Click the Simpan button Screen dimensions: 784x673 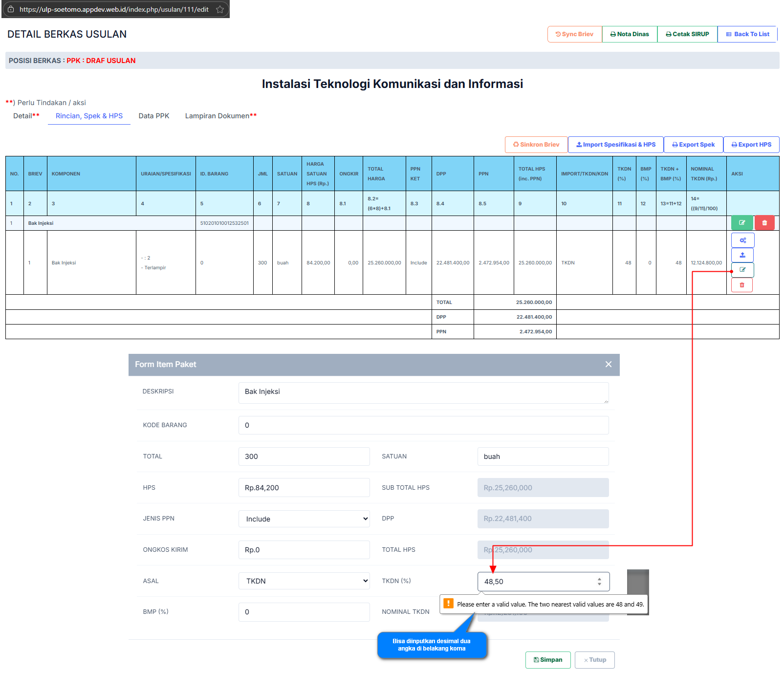pos(547,660)
